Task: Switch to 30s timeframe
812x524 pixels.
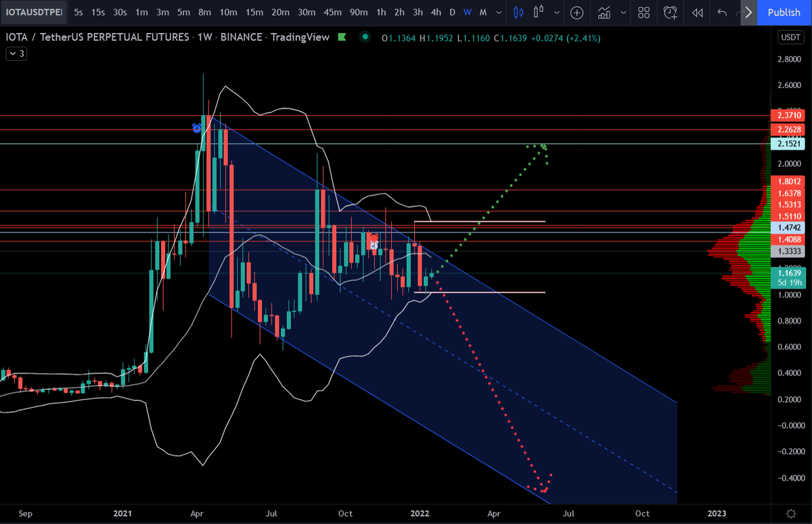Action: pos(120,12)
